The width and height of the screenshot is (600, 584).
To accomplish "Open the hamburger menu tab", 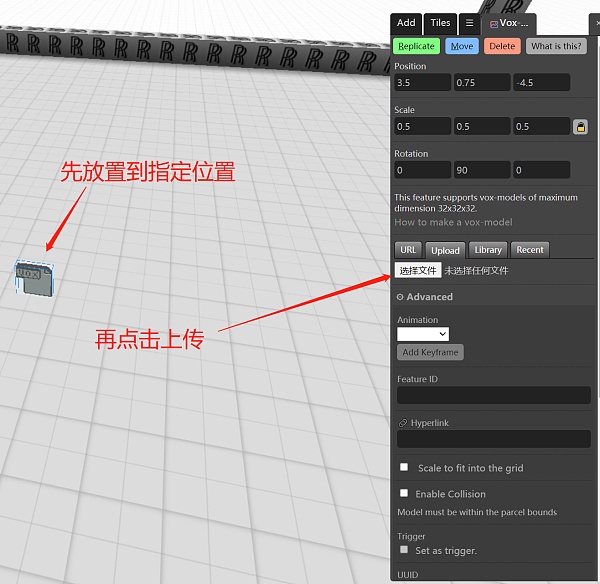I will (x=469, y=23).
